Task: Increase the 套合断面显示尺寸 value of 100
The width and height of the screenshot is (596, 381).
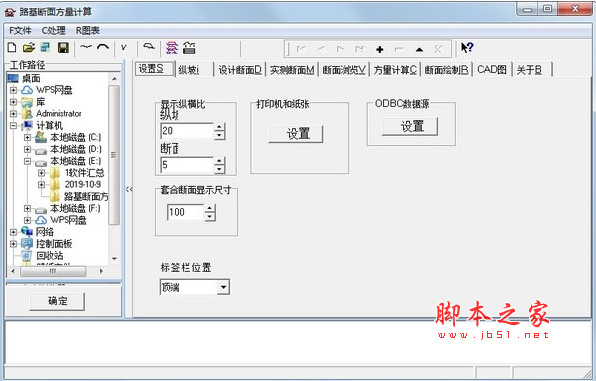Action: coord(210,208)
